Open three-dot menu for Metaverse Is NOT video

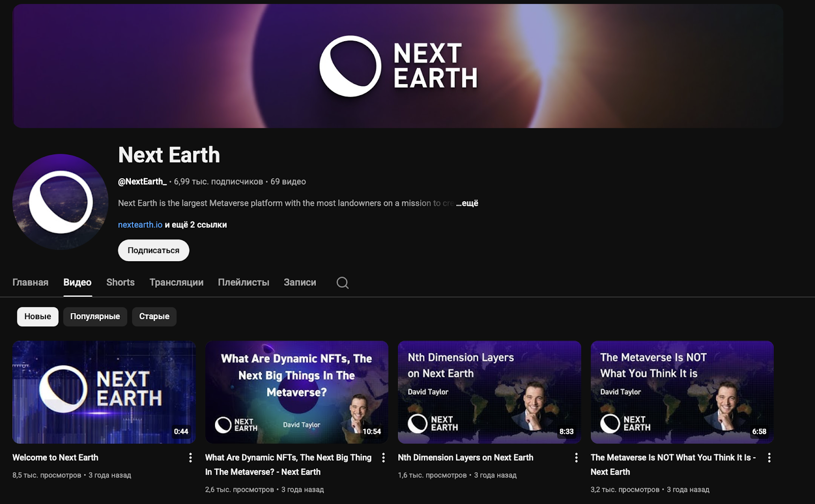pos(769,458)
